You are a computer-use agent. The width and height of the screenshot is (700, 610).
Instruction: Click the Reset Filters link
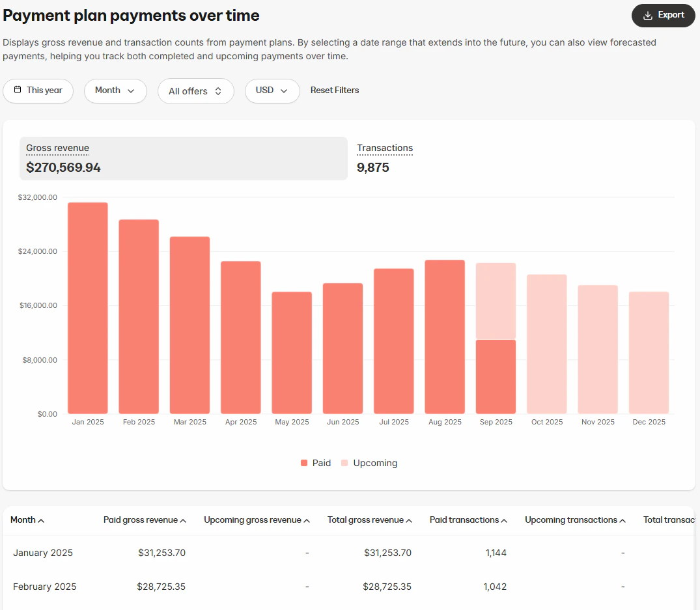pos(335,90)
